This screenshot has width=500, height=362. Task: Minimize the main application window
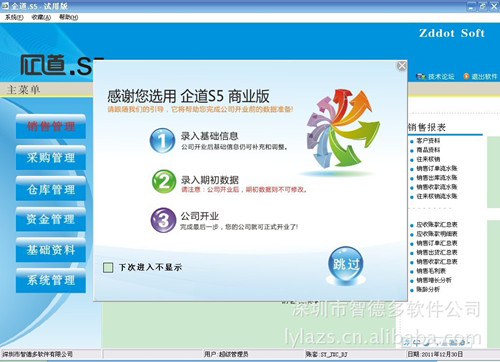point(471,6)
